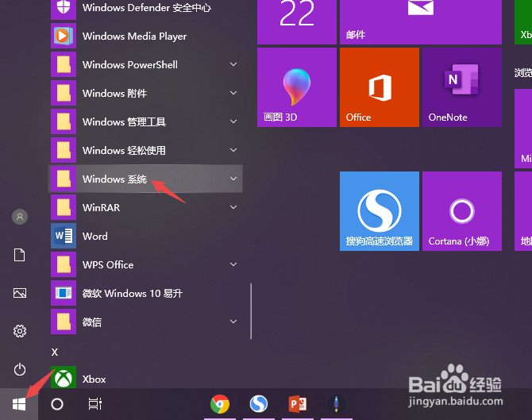Open 微软 Windows 10 易升 icon
The height and width of the screenshot is (420, 532).
[x=64, y=293]
